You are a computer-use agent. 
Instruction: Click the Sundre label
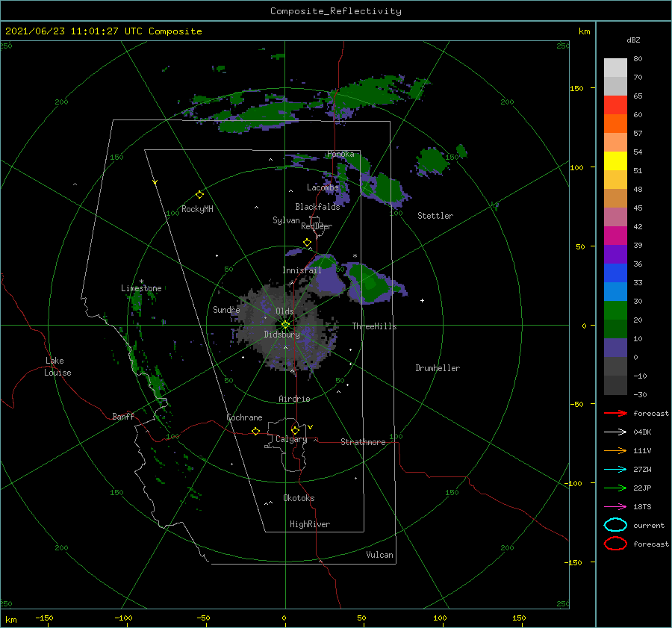pyautogui.click(x=226, y=309)
